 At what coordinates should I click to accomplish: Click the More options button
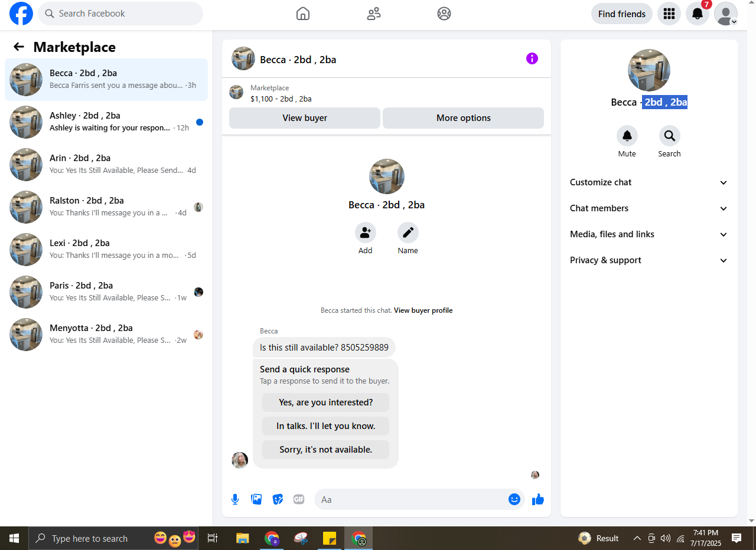(x=464, y=118)
